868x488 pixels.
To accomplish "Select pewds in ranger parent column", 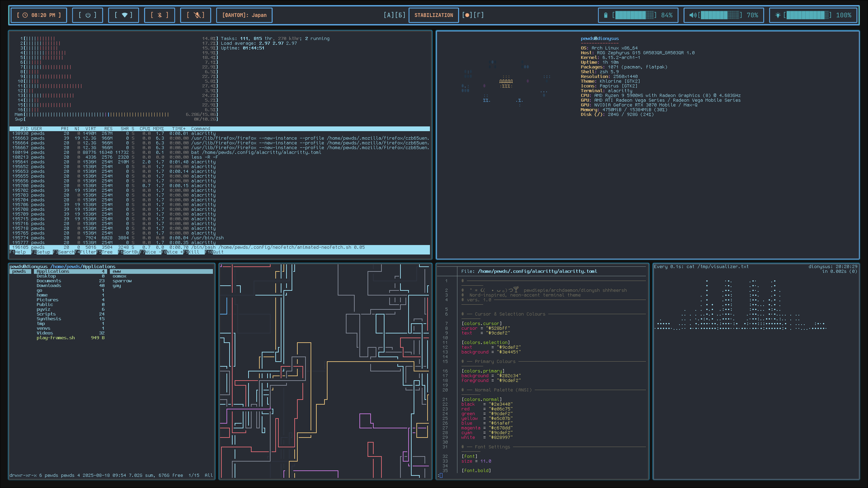I will 20,271.
